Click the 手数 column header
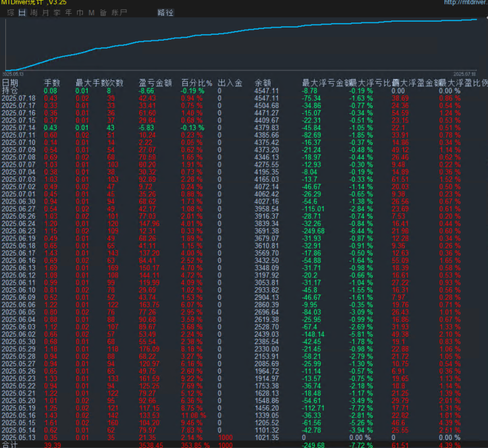488x448 pixels. [x=52, y=83]
